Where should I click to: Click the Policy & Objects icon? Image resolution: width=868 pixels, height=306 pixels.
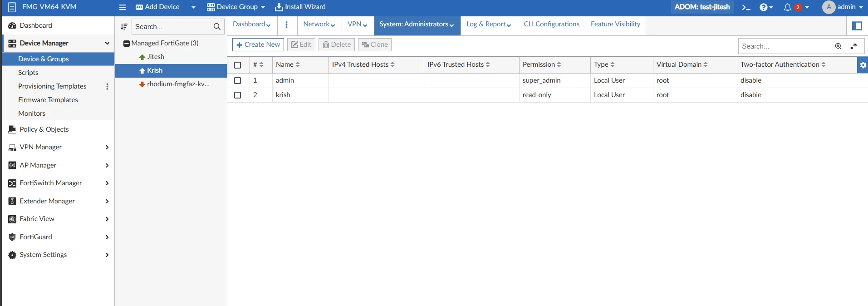pyautogui.click(x=12, y=129)
